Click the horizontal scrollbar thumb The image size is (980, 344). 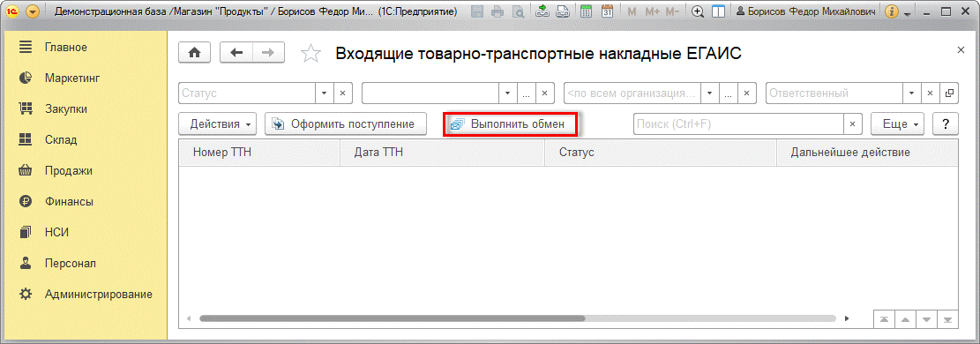[392, 318]
